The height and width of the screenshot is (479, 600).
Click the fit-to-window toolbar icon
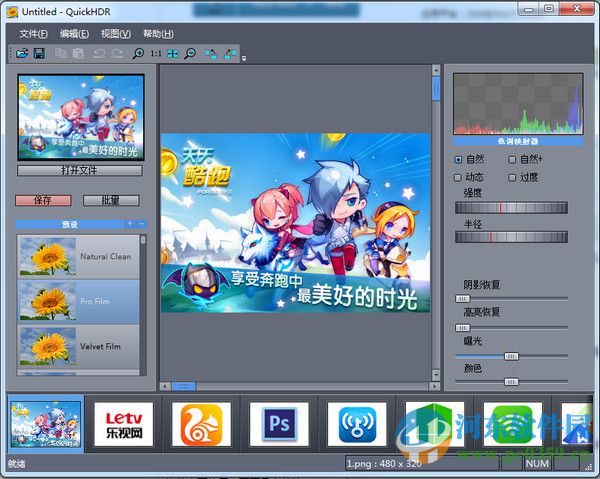pos(173,54)
